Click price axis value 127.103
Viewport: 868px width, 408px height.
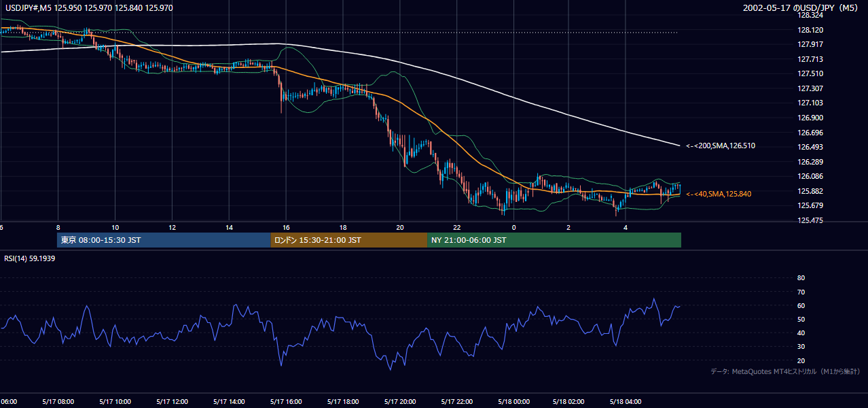(810, 103)
